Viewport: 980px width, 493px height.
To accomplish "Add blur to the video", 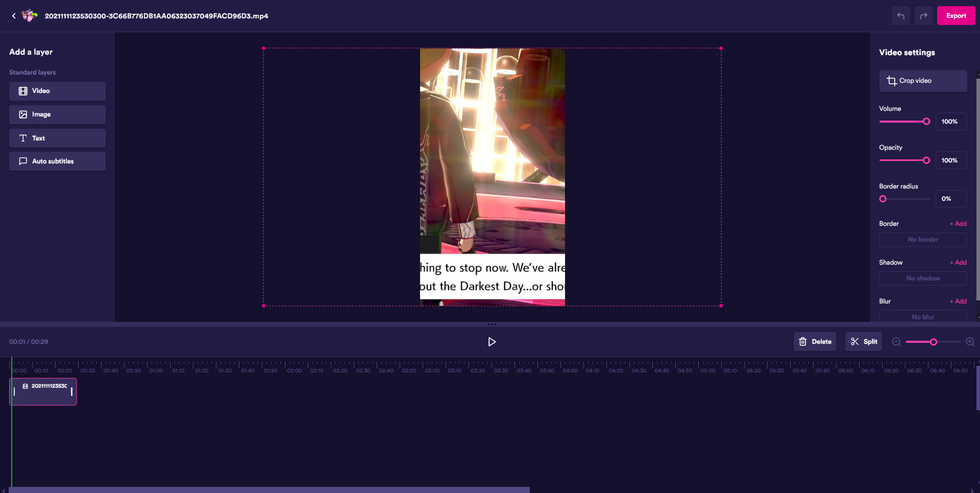I will click(958, 301).
